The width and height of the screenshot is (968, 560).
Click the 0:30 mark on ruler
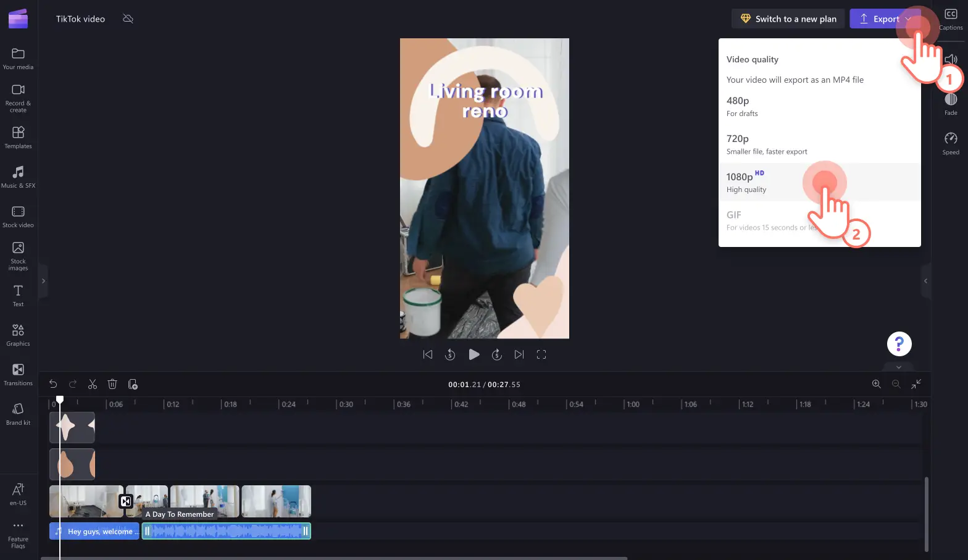(x=346, y=404)
